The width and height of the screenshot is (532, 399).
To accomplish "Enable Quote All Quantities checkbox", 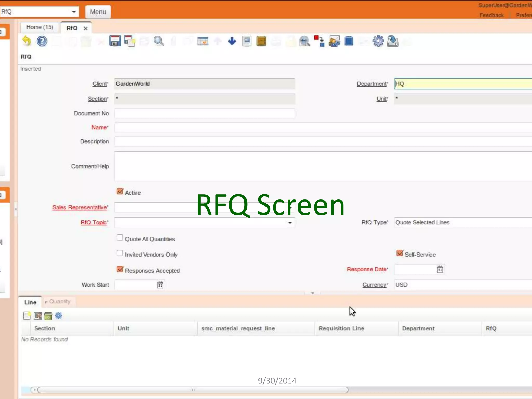I will (120, 238).
